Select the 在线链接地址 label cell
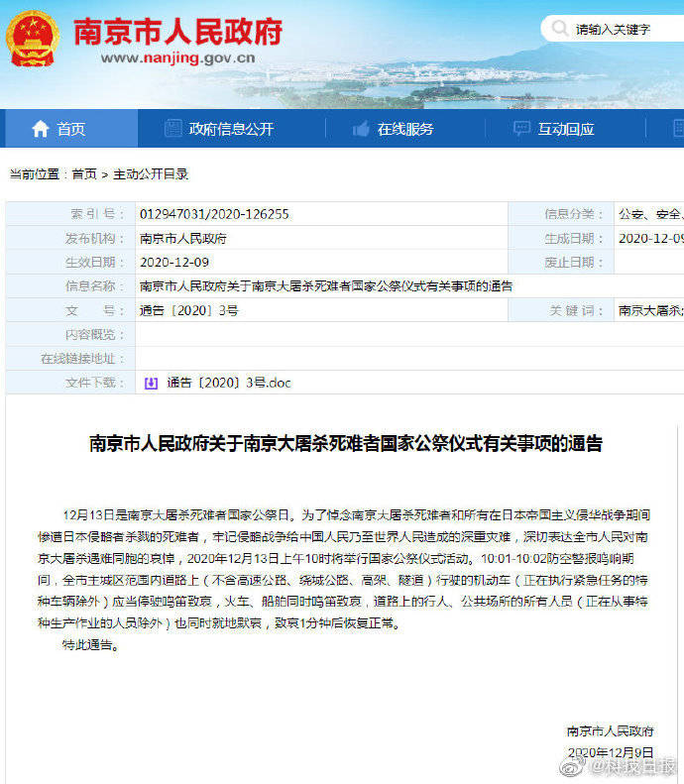This screenshot has height=784, width=684. coord(70,359)
